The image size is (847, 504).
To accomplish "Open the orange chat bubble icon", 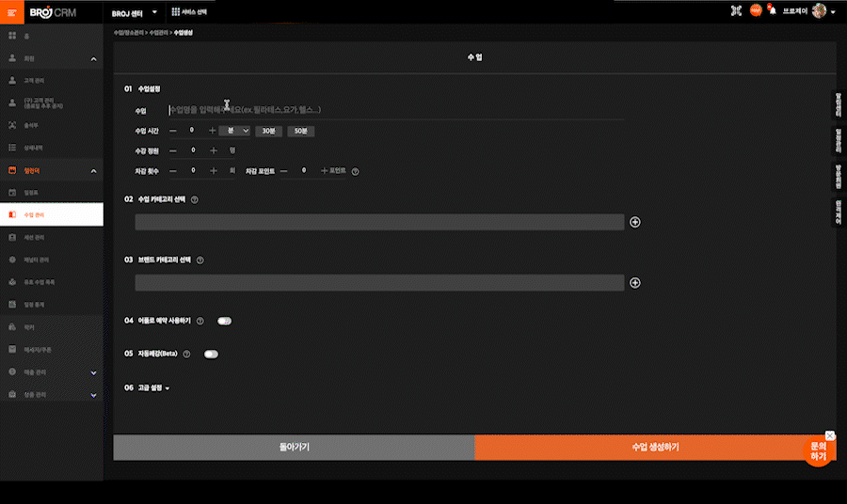I will (756, 10).
